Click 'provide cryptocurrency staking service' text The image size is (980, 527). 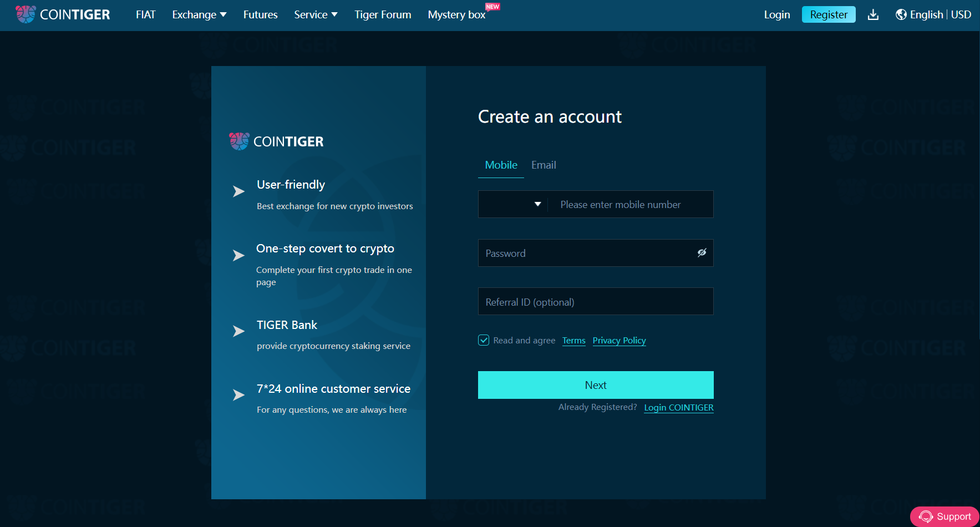click(334, 346)
